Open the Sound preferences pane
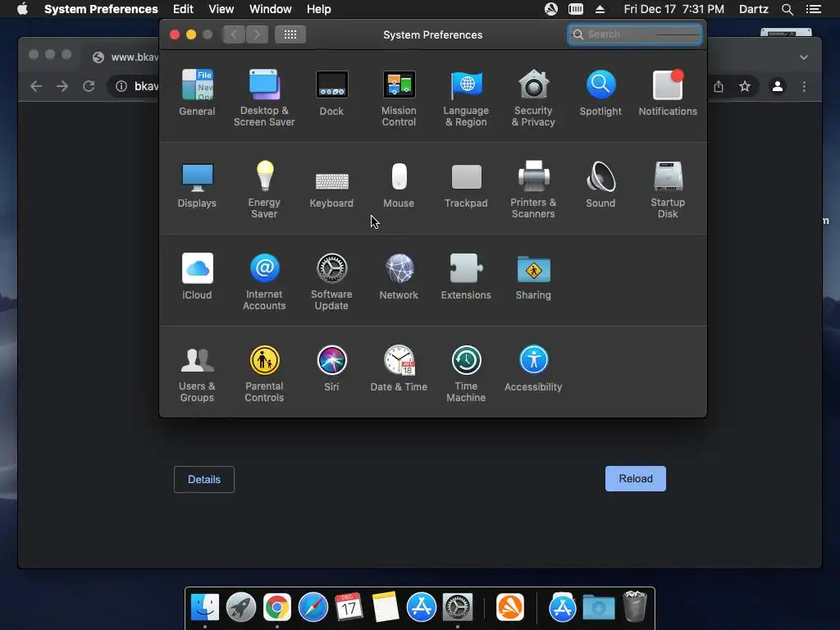The width and height of the screenshot is (840, 630). [x=600, y=185]
